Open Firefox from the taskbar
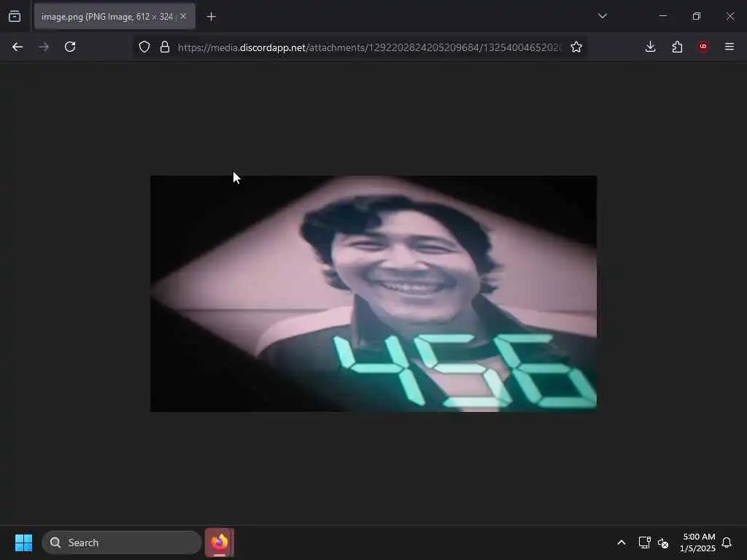 pyautogui.click(x=220, y=542)
